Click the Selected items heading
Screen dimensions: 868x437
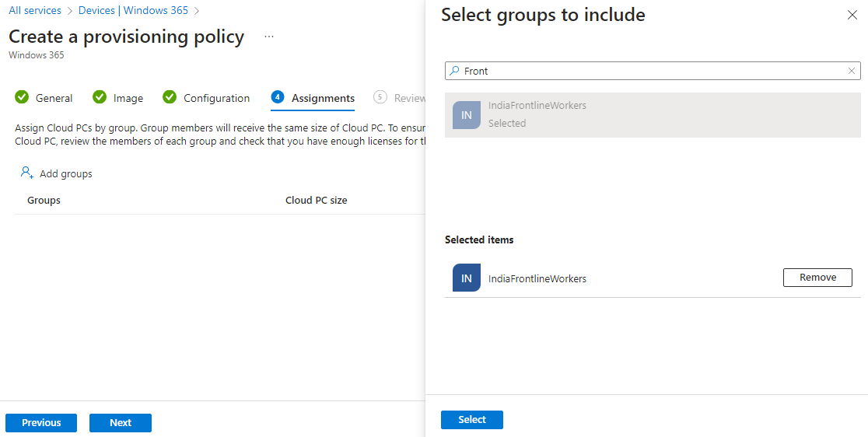tap(479, 239)
